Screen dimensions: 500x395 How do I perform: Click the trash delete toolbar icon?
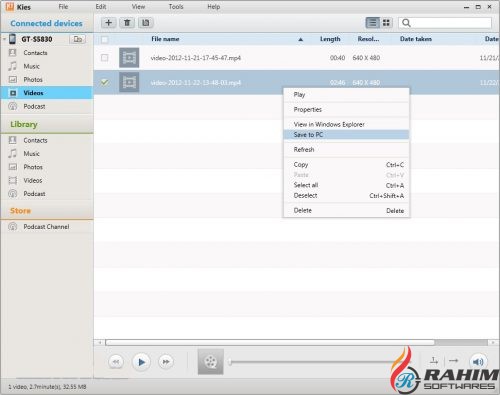click(x=127, y=23)
